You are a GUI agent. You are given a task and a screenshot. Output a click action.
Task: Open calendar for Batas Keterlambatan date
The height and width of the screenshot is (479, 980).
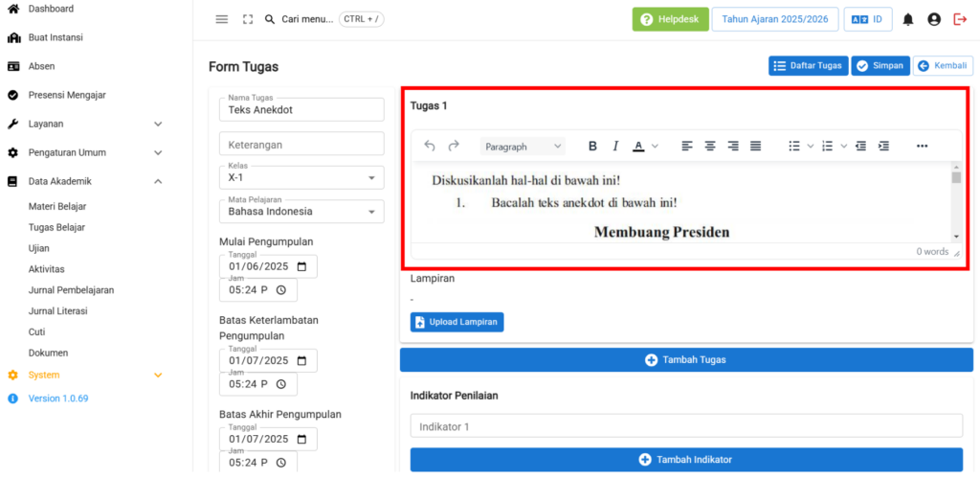click(x=301, y=361)
